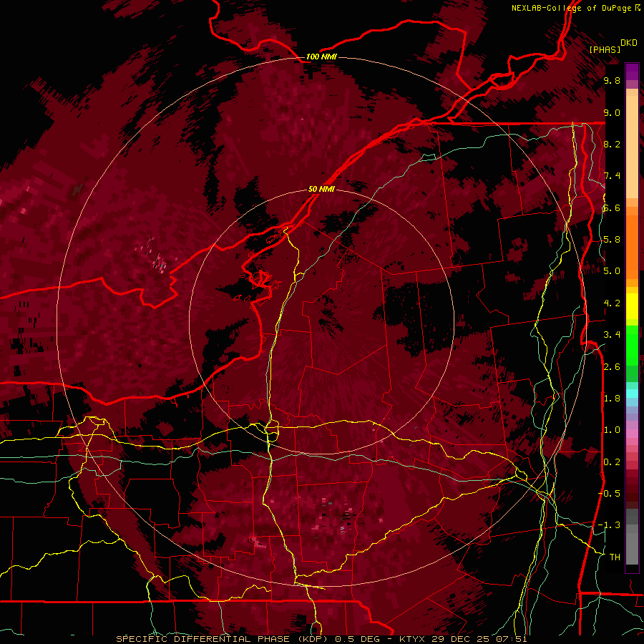Pick the cyan segment of the color bar
The width and height of the screenshot is (644, 644).
(632, 394)
